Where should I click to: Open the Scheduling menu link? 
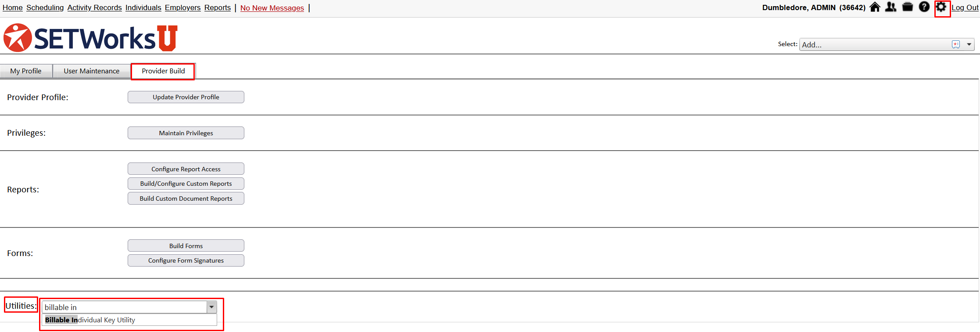(45, 7)
